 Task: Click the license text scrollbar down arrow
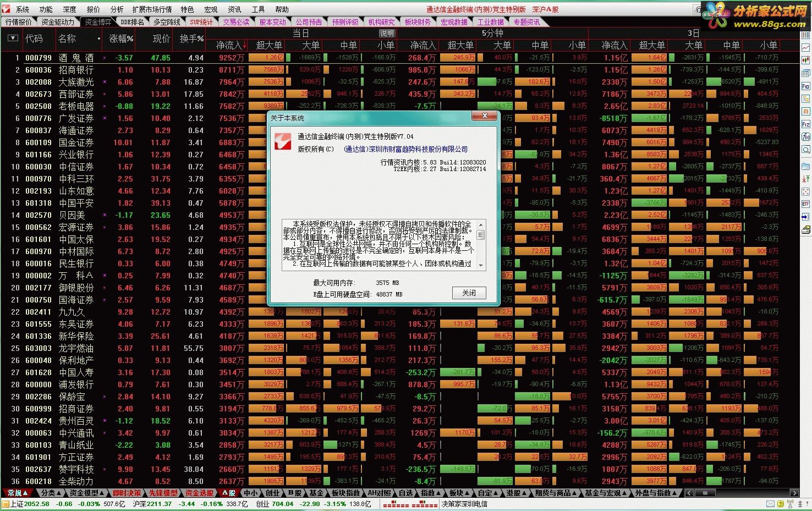point(481,265)
